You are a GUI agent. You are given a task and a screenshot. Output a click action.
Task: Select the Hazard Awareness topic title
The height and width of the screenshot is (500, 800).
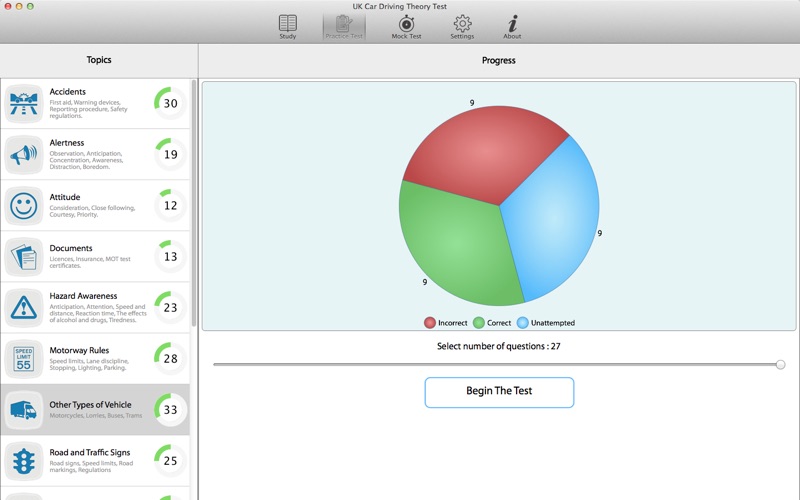click(83, 296)
